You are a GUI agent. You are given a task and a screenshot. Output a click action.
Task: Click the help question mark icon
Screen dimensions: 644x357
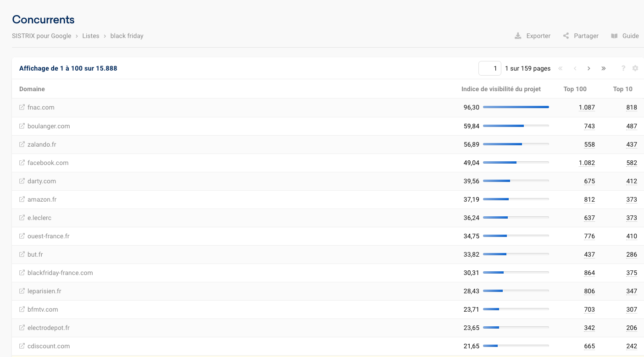pyautogui.click(x=623, y=68)
